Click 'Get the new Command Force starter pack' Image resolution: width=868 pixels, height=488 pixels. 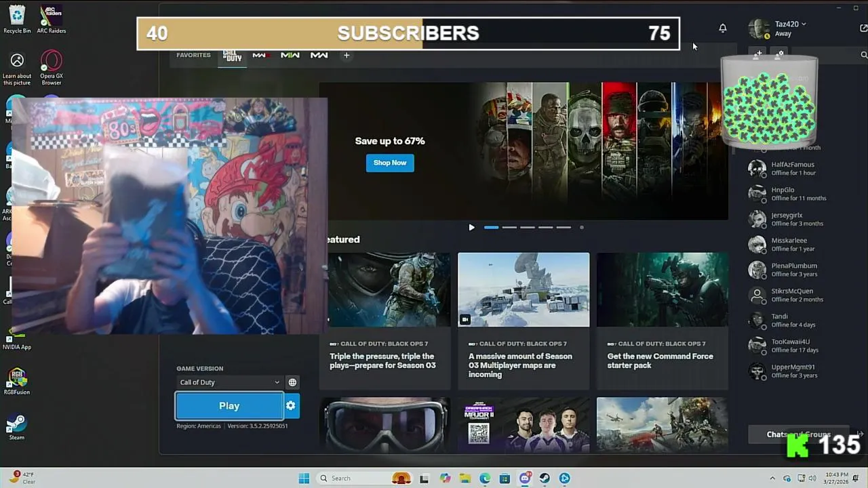660,361
